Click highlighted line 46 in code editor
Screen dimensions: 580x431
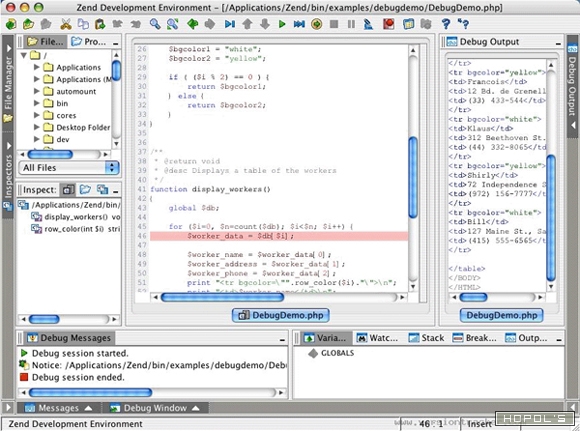click(x=279, y=236)
